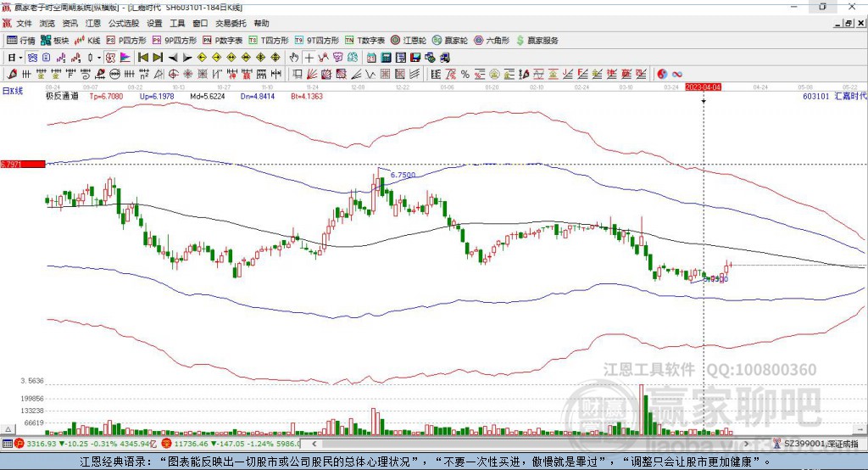Open the 设置 menu

pyautogui.click(x=154, y=23)
